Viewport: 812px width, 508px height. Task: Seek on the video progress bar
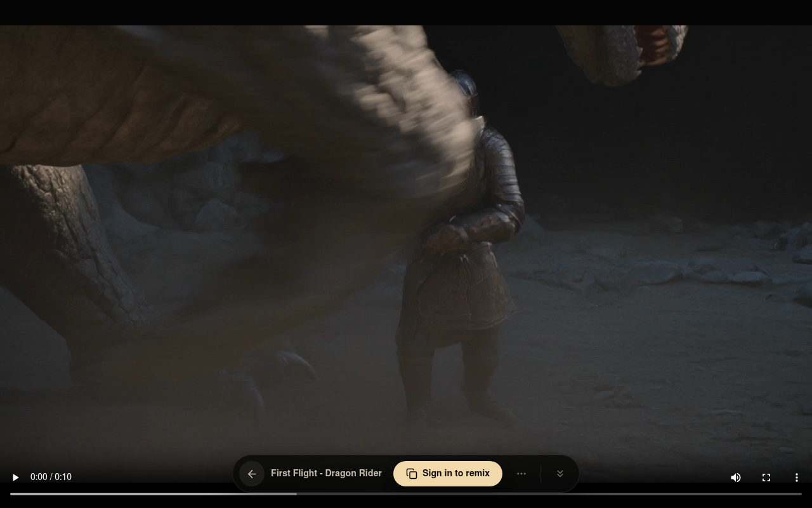tap(406, 493)
